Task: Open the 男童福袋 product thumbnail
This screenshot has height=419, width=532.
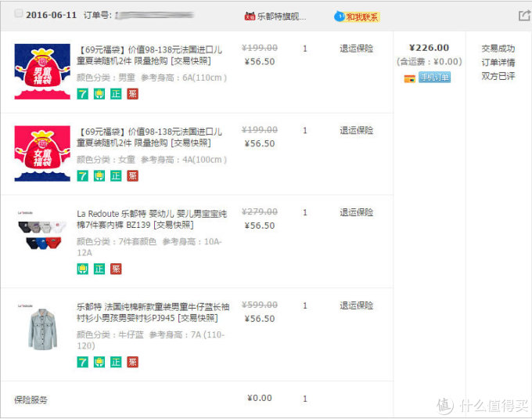Action: (42, 71)
